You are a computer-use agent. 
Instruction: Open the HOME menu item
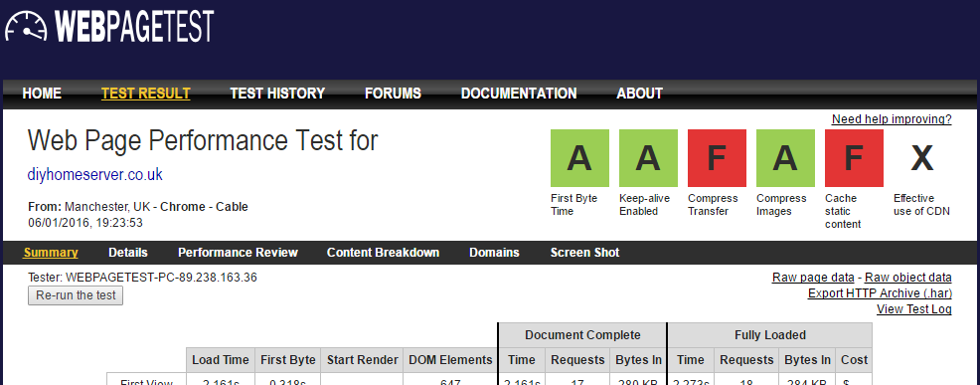[x=42, y=94]
